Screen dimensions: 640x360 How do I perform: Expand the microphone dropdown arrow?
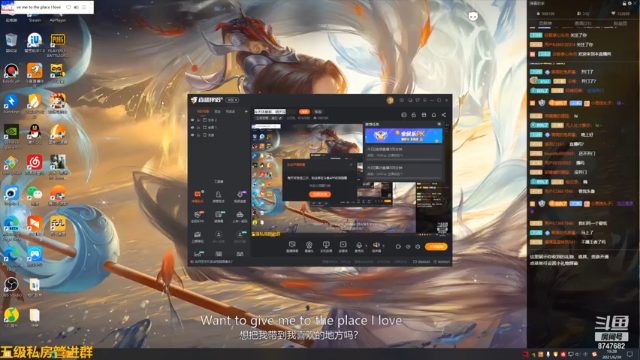(366, 245)
